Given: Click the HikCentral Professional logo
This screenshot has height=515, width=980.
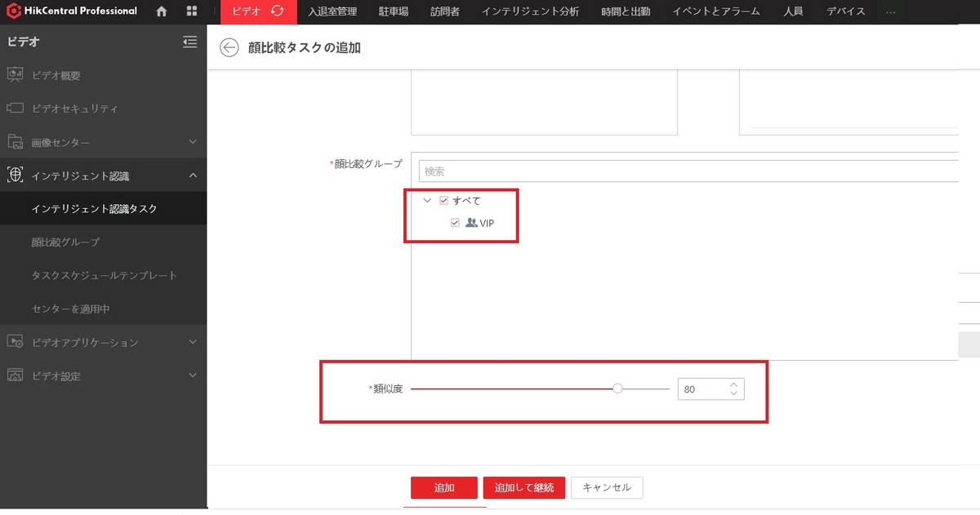Looking at the screenshot, I should (72, 11).
